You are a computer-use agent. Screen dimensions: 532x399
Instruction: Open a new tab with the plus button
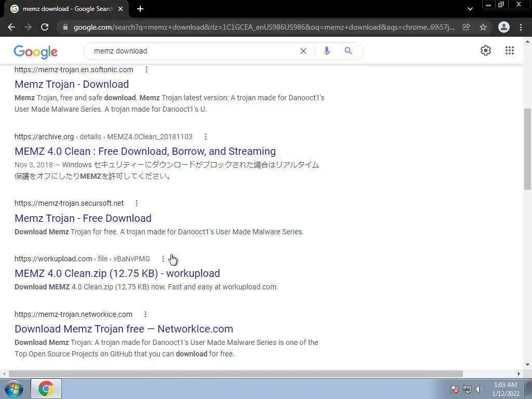[140, 9]
